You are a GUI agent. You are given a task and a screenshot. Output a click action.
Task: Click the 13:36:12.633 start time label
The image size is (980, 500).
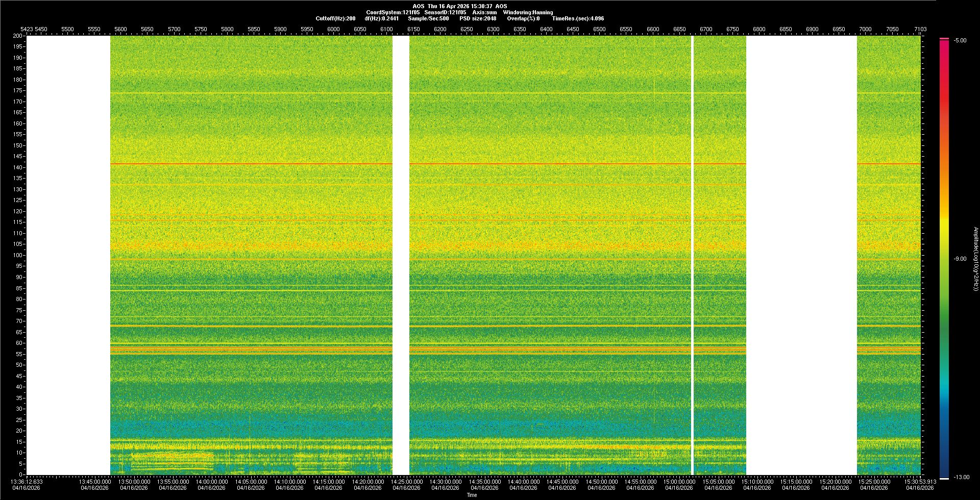pos(27,482)
